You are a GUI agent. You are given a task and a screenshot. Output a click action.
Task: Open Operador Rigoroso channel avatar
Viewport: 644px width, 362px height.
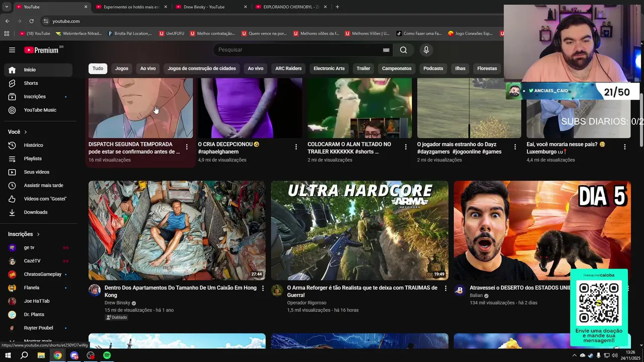pyautogui.click(x=277, y=290)
